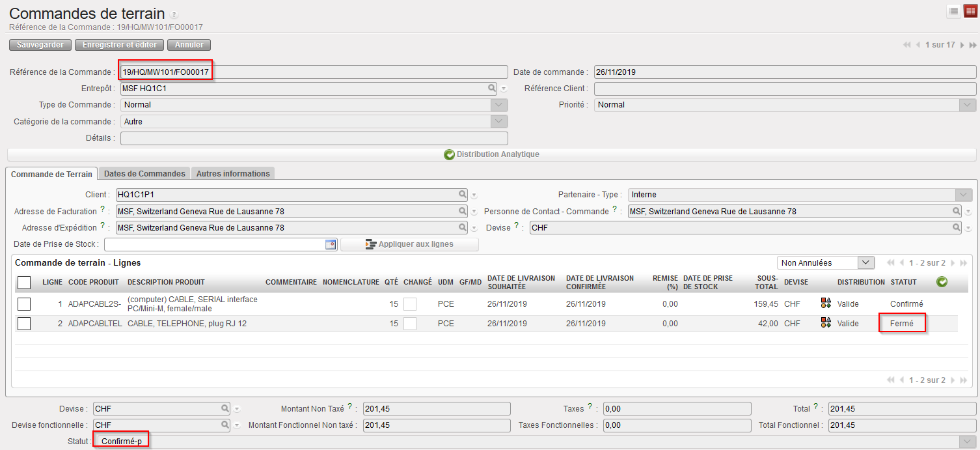Click search icon in Entrepôt field
The width and height of the screenshot is (980, 450).
pos(492,89)
